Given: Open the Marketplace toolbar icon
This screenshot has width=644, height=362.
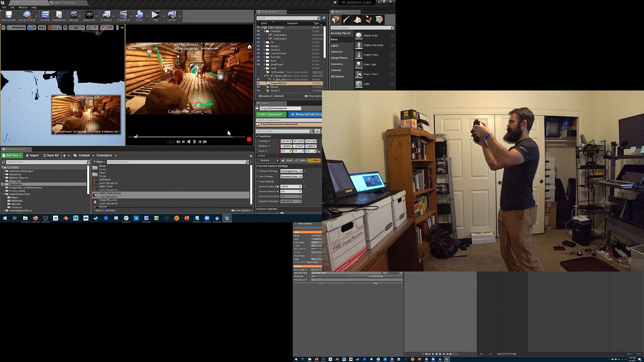Looking at the screenshot, I should click(59, 15).
